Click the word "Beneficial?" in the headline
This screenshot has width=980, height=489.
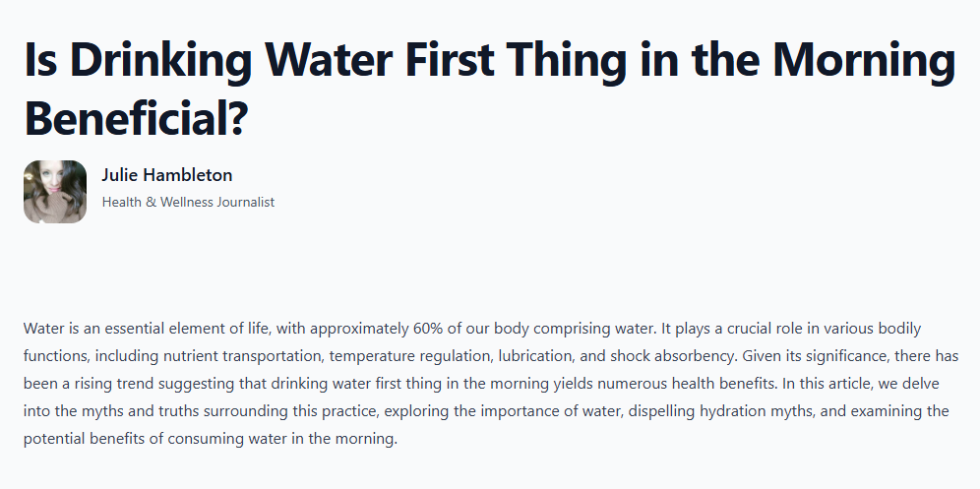pos(136,118)
